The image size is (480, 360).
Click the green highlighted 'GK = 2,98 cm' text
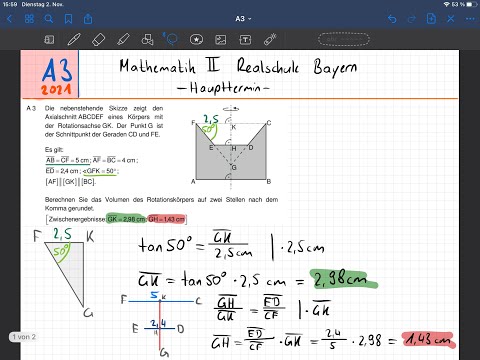(127, 219)
